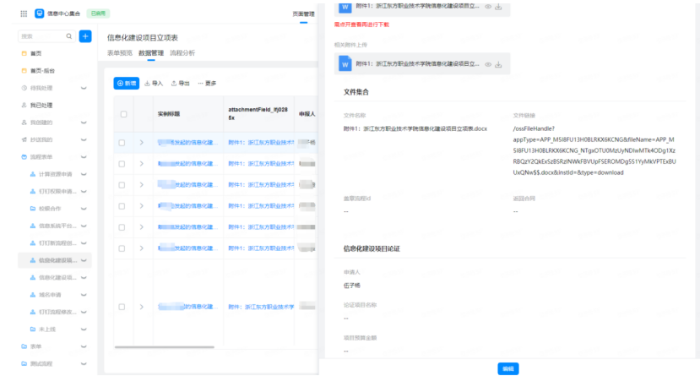Expand the 我创建的 sidebar chevron
The image size is (700, 376).
coord(83,122)
